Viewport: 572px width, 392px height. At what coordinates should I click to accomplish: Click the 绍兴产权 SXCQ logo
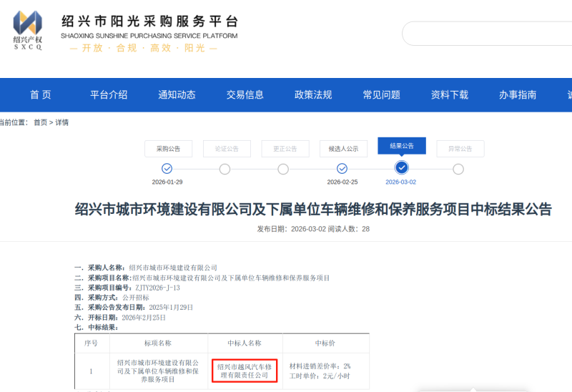(28, 30)
